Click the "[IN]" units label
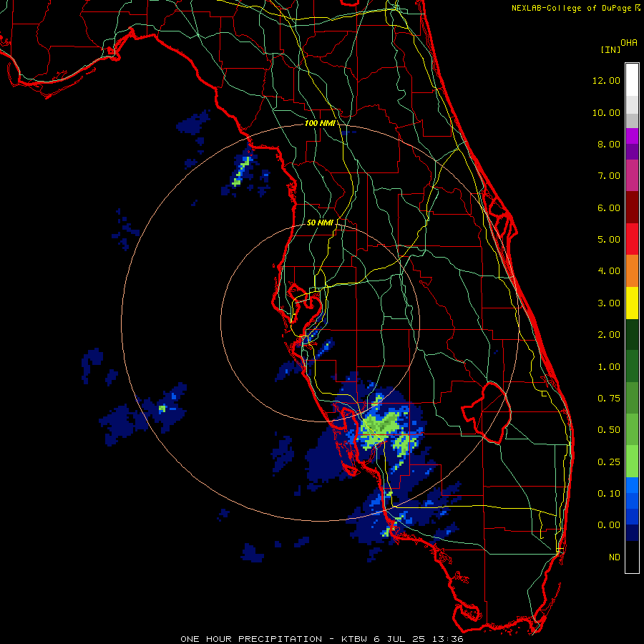Screen dimensions: 644x644 pos(610,49)
